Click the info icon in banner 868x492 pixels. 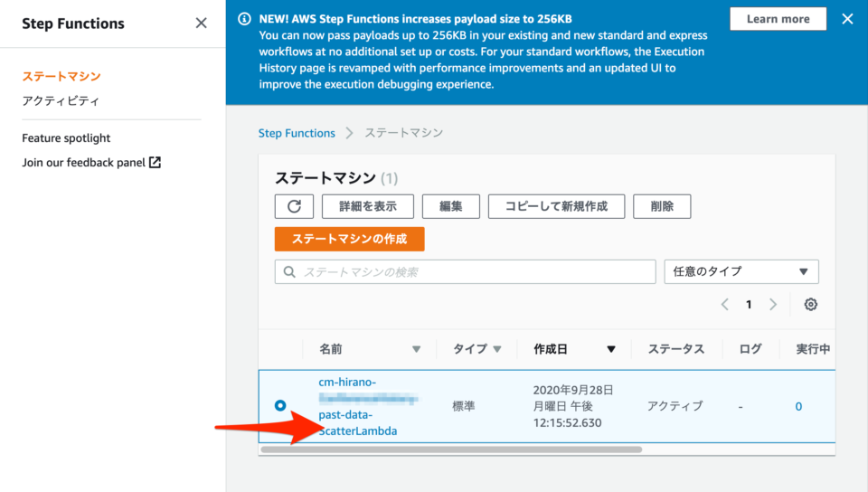tap(244, 19)
